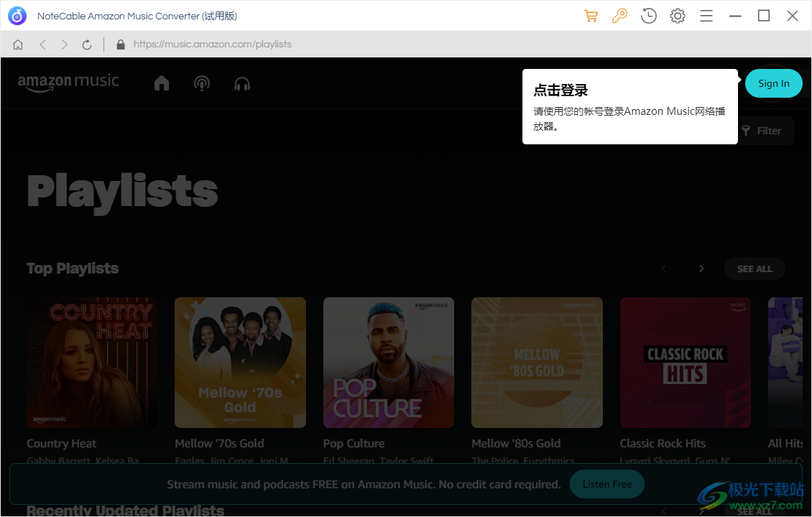The image size is (812, 517).
Task: Open the Mellow '80s Gold cover
Action: (x=537, y=363)
